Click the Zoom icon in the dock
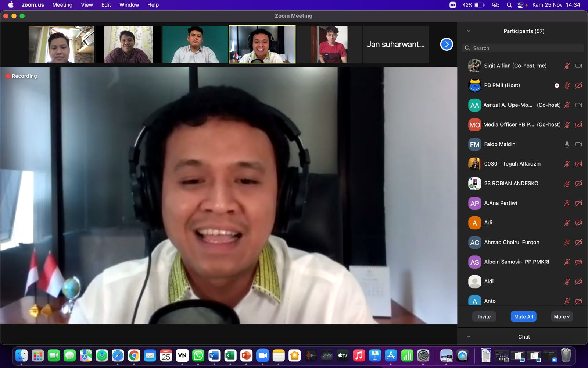This screenshot has width=588, height=368. 262,355
